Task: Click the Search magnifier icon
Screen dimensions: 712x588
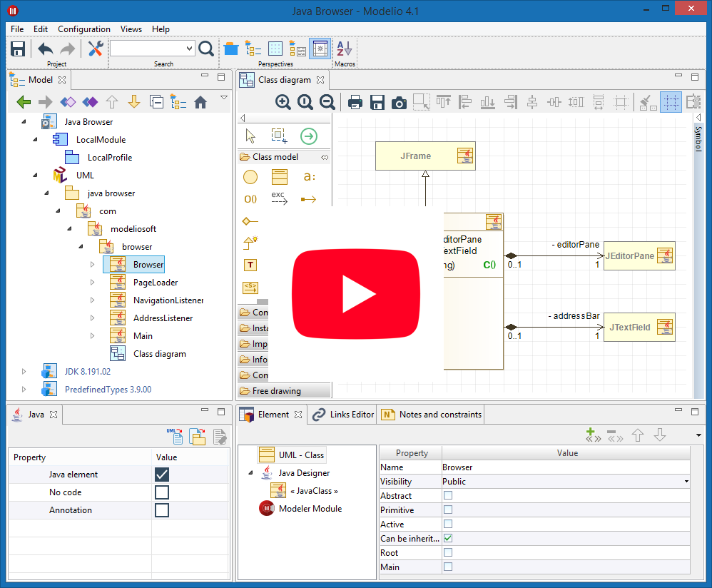Action: [x=206, y=49]
